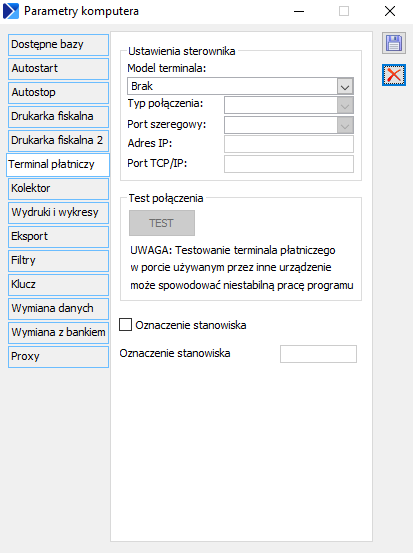The width and height of the screenshot is (413, 553).
Task: Click the blue app logo in title bar
Action: (11, 11)
